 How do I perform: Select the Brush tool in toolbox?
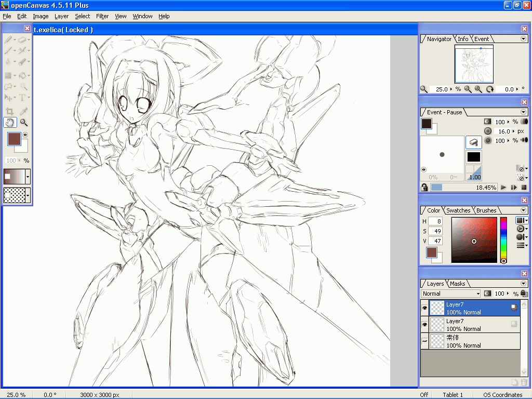8,51
